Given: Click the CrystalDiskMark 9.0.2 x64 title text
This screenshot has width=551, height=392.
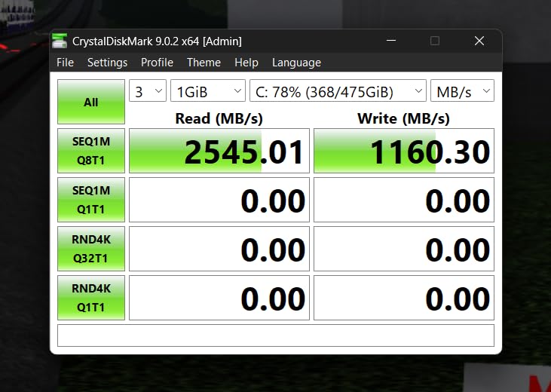Looking at the screenshot, I should click(x=157, y=41).
